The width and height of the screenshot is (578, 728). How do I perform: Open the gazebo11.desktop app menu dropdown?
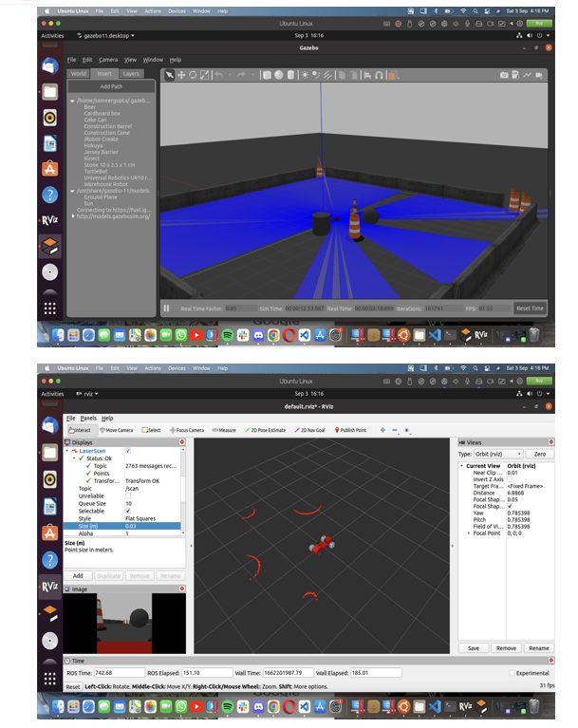tap(106, 36)
